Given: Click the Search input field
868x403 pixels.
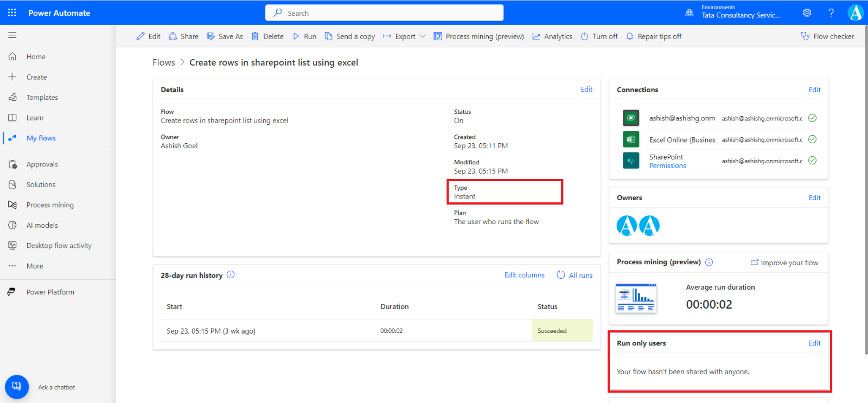Looking at the screenshot, I should [384, 12].
